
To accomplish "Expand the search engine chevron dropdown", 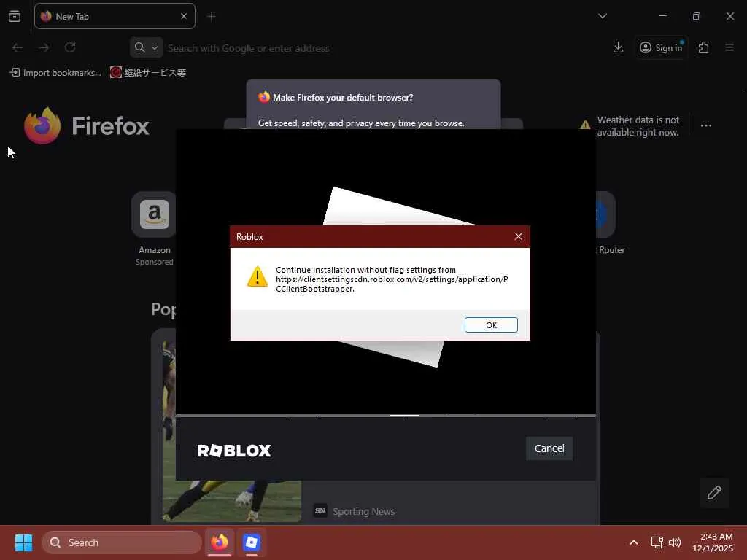I will click(x=155, y=47).
